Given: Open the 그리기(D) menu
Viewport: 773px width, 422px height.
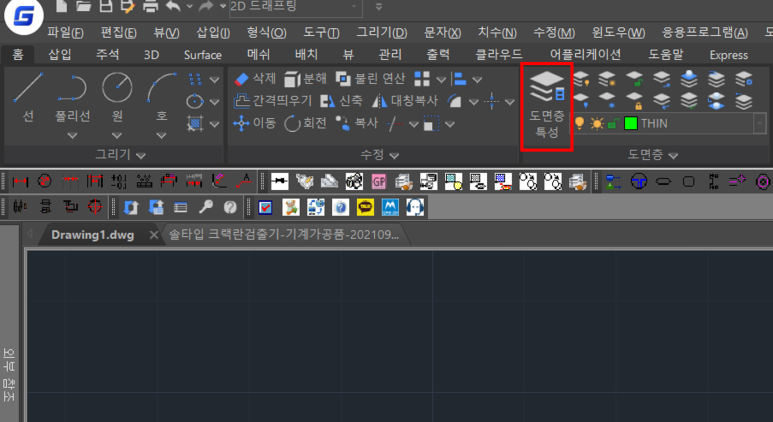Looking at the screenshot, I should click(382, 33).
